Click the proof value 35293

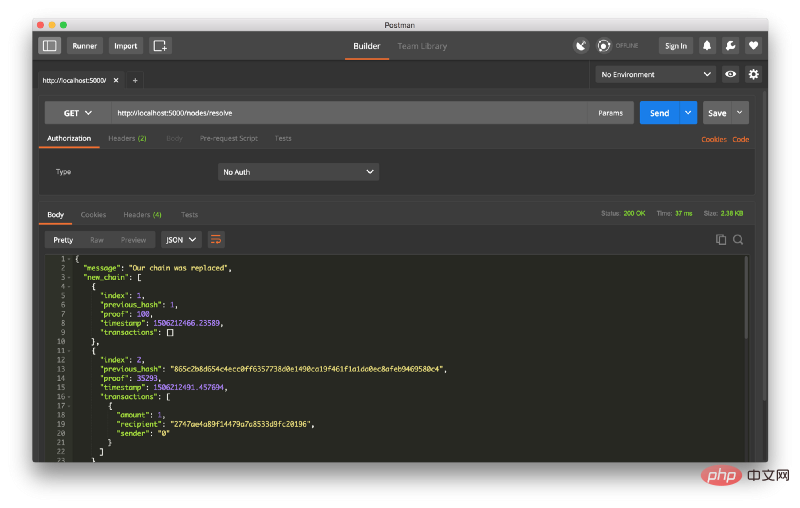(147, 378)
